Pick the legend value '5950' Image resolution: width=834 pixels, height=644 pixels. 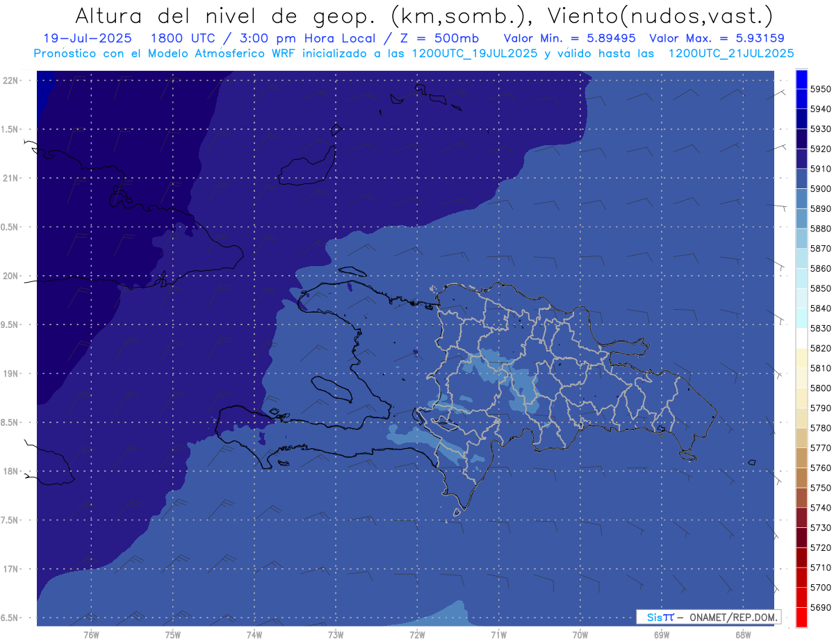click(x=820, y=89)
